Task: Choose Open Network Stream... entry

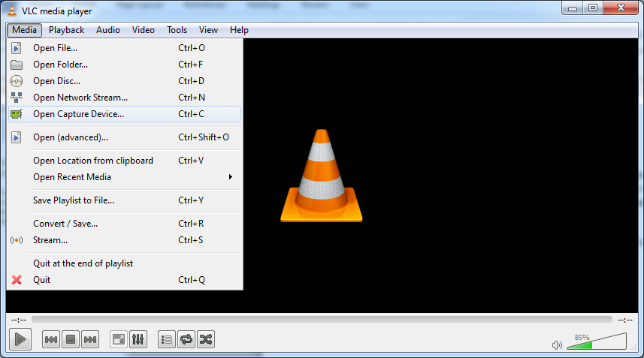Action: tap(125, 98)
